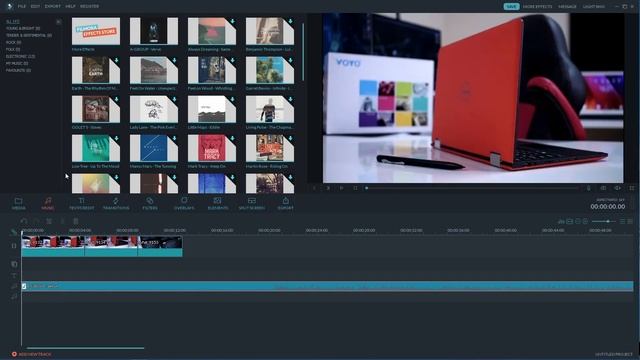
Task: Select the Electronic music category
Action: 20,56
